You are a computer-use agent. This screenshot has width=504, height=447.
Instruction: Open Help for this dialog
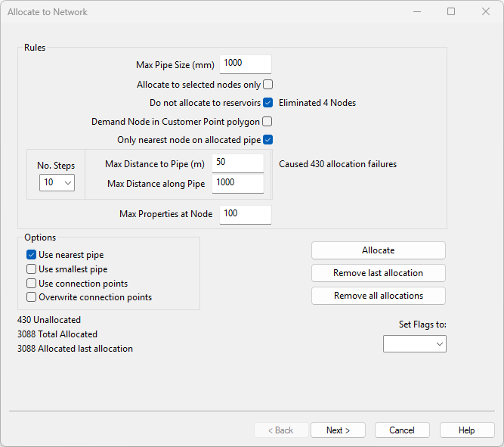pyautogui.click(x=467, y=430)
